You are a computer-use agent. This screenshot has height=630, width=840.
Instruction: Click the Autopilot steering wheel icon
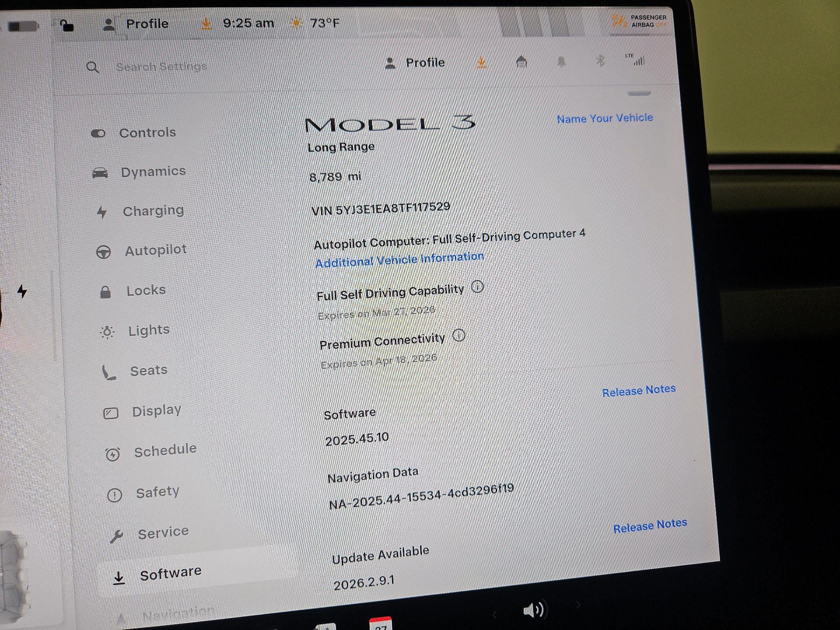click(103, 252)
